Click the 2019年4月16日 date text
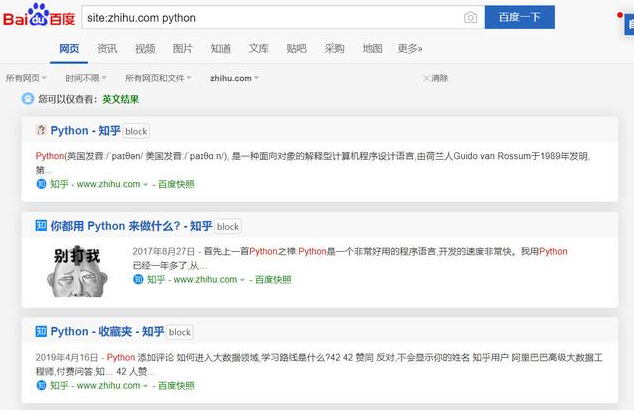Image resolution: width=634 pixels, height=410 pixels. (x=67, y=357)
